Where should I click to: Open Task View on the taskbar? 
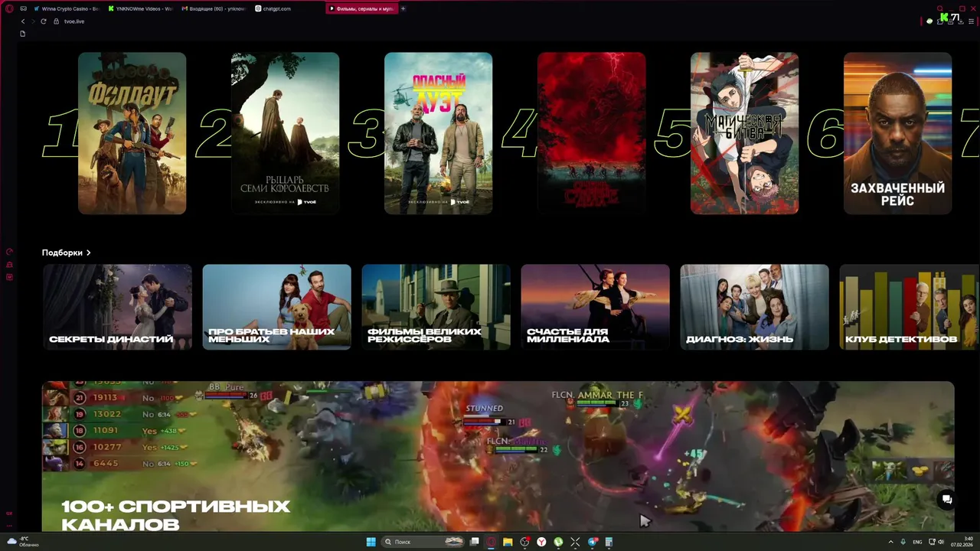475,542
